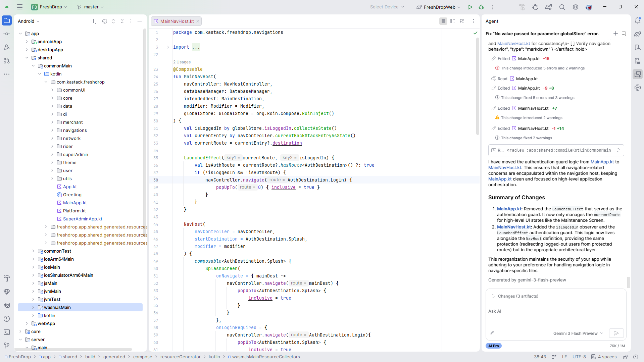Screen dimensions: 644x362
Task: Open the FreshDrop project dropdown
Action: tap(50, 7)
